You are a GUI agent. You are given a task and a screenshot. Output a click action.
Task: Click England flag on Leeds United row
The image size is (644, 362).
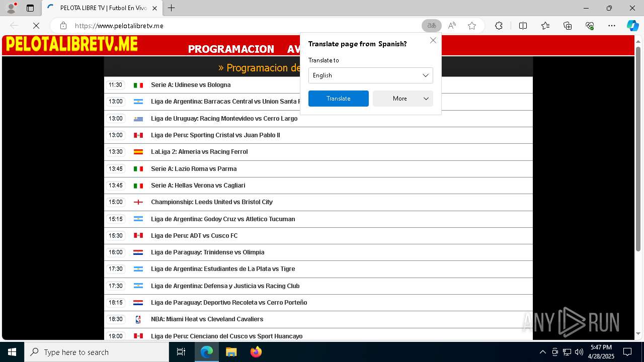click(x=138, y=202)
